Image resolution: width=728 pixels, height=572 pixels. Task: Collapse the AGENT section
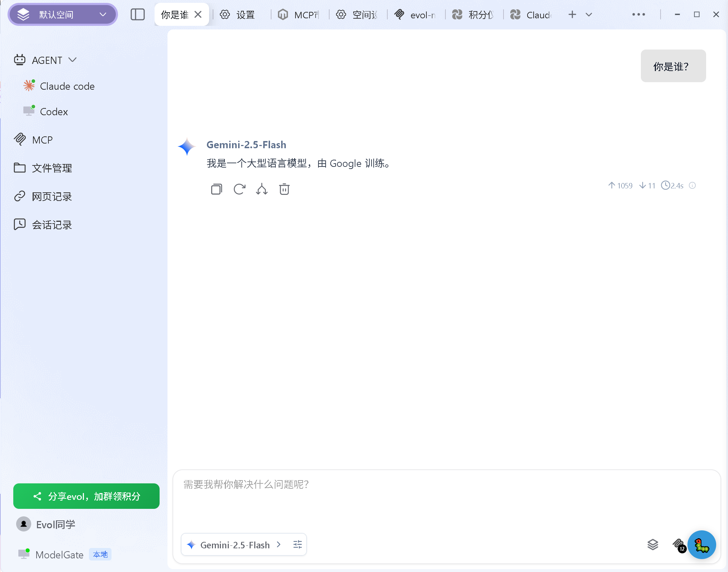coord(73,60)
